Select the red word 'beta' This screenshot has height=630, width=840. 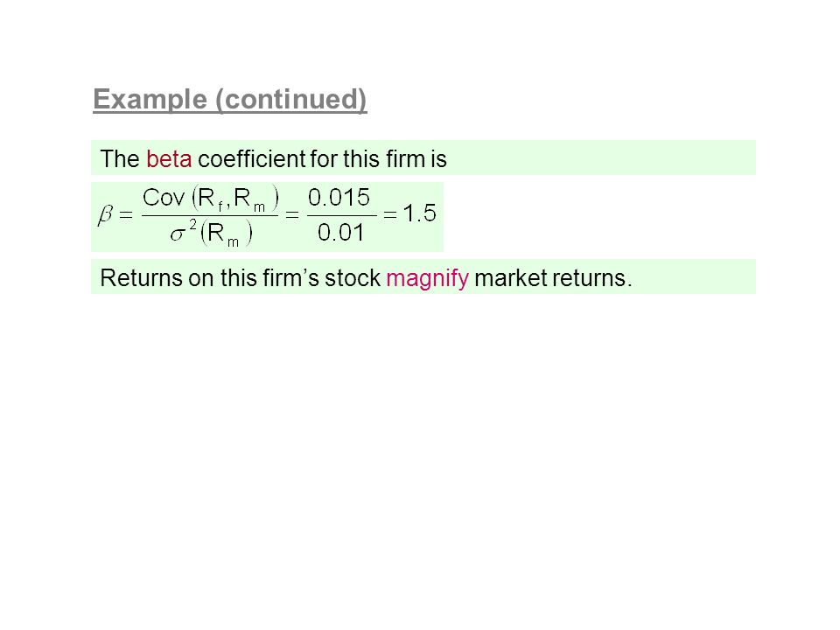click(169, 159)
